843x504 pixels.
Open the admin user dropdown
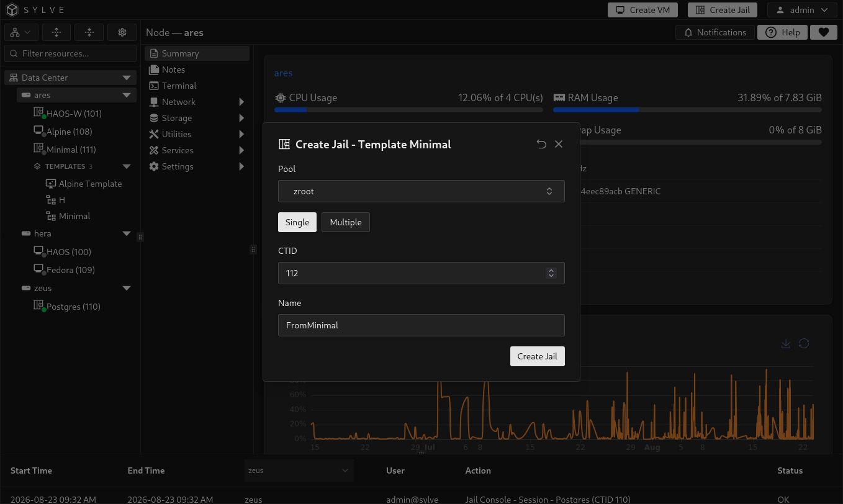click(x=802, y=10)
